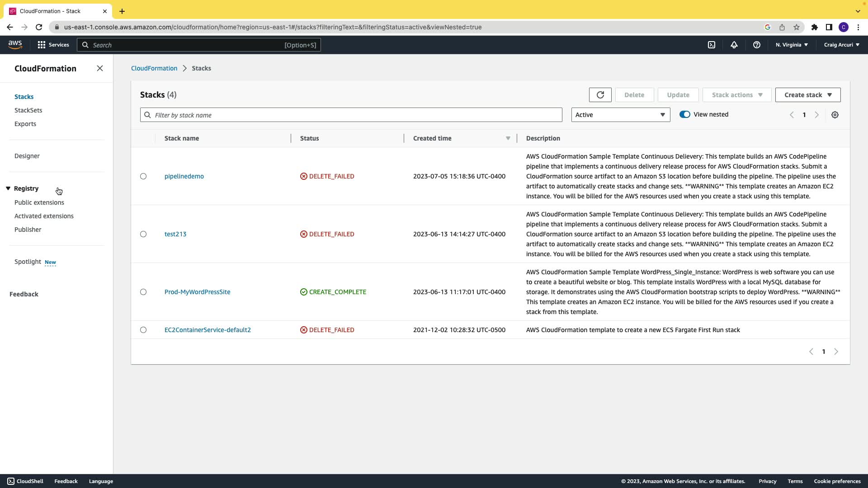Expand the Create stack dropdown button

pyautogui.click(x=807, y=95)
